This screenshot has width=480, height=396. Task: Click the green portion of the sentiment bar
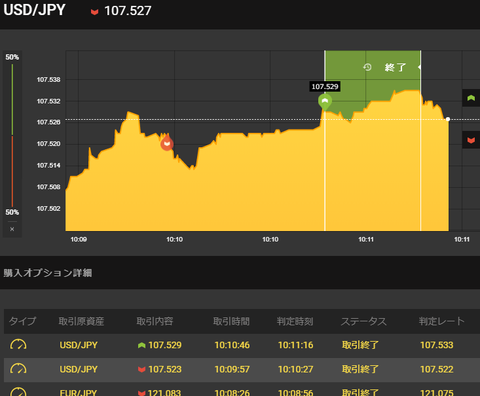click(12, 99)
